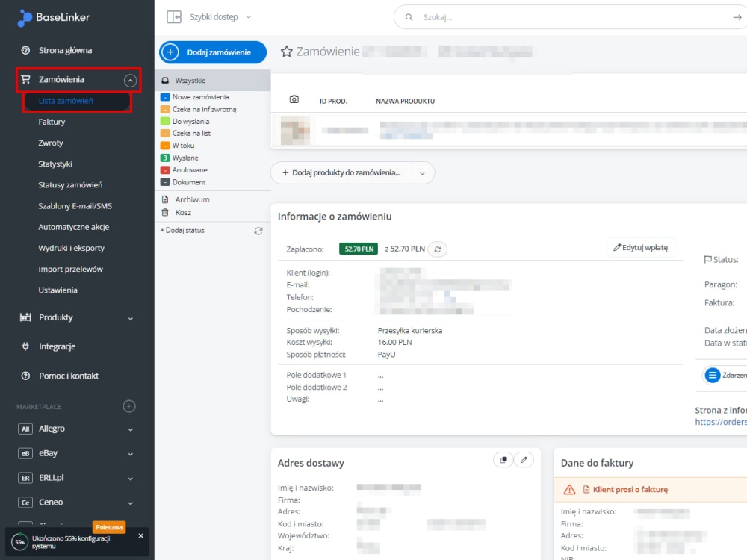Click the product thumbnail image
Viewport: 747px width, 560px height.
[x=295, y=130]
